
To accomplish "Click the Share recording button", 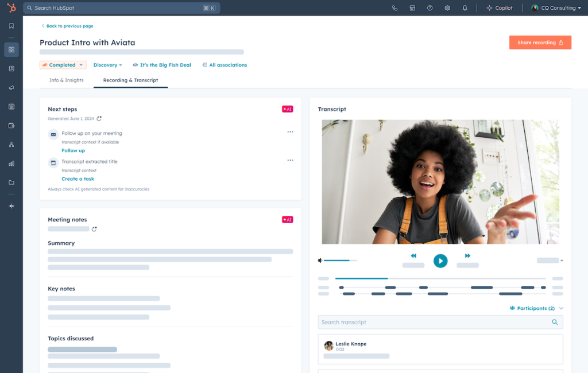I will pos(540,42).
